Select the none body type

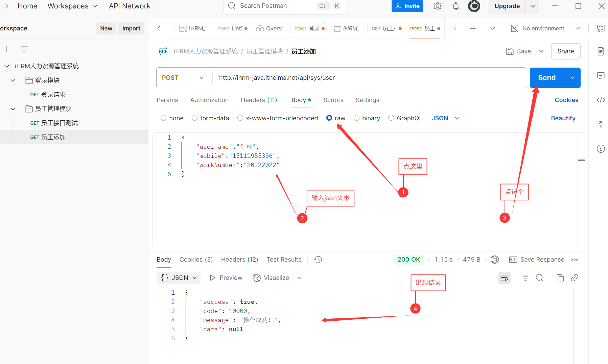click(164, 118)
